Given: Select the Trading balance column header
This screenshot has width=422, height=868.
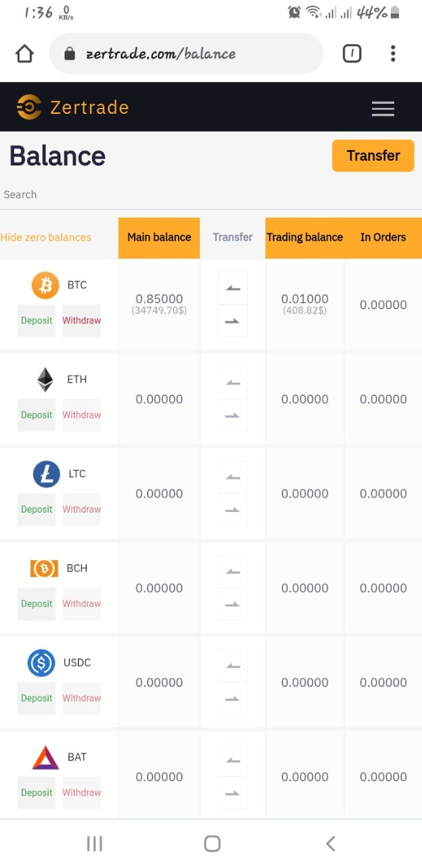Looking at the screenshot, I should coord(305,237).
